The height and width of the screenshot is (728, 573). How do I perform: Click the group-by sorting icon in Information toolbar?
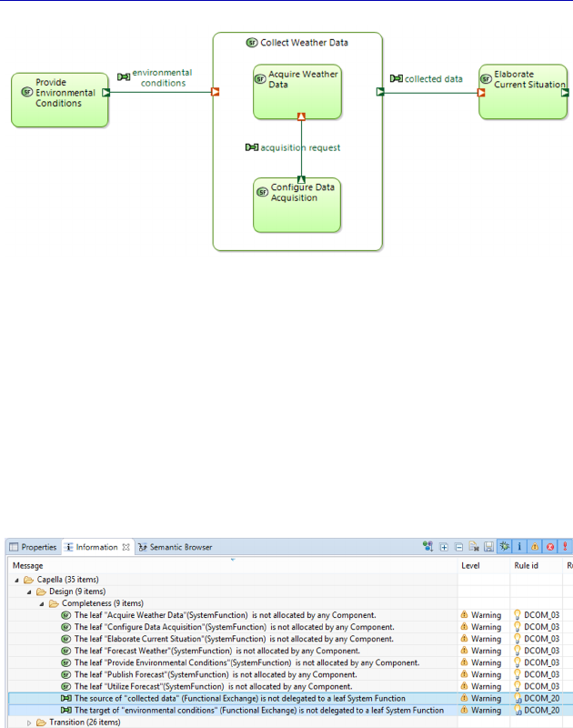[427, 547]
